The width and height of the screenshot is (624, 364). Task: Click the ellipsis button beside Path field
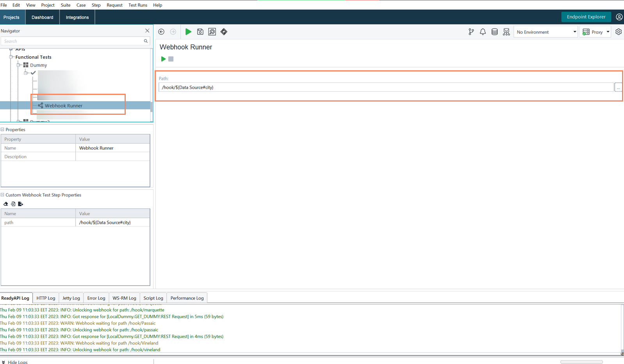click(x=618, y=87)
